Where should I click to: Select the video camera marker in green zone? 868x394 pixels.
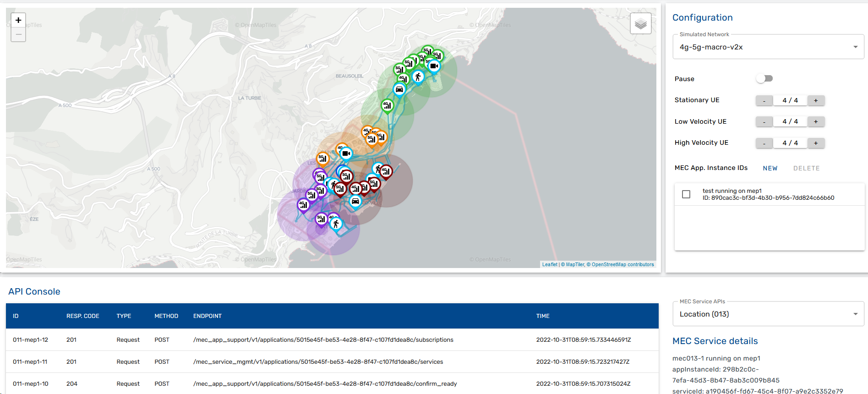[x=434, y=66]
